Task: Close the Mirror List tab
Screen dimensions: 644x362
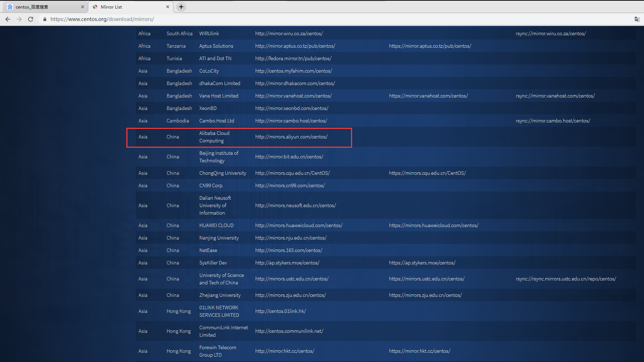Action: click(x=168, y=7)
